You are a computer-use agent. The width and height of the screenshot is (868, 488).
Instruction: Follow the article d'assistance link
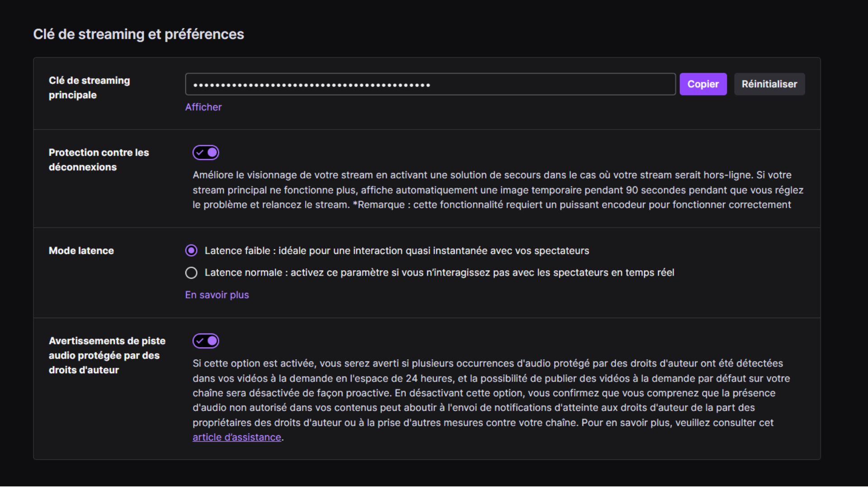tap(236, 437)
